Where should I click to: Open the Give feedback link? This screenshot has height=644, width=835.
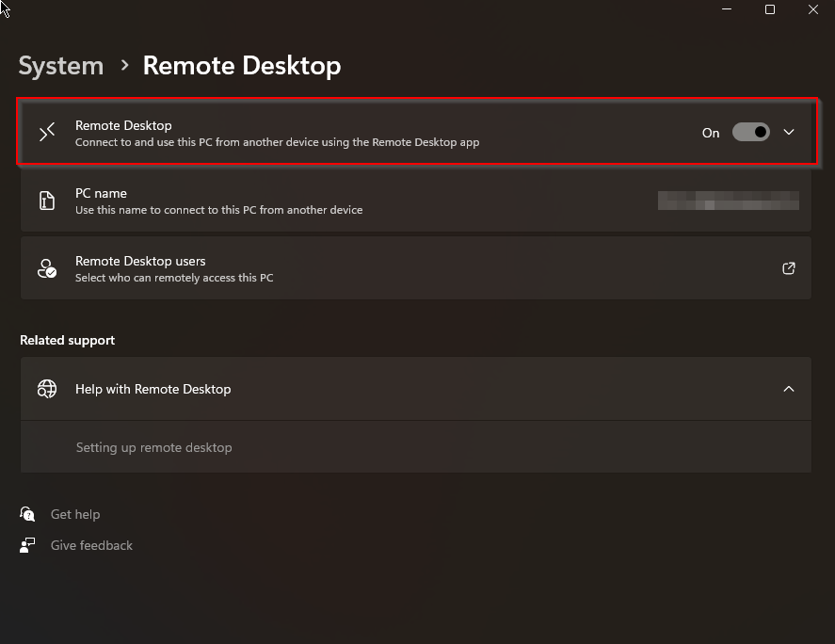91,545
